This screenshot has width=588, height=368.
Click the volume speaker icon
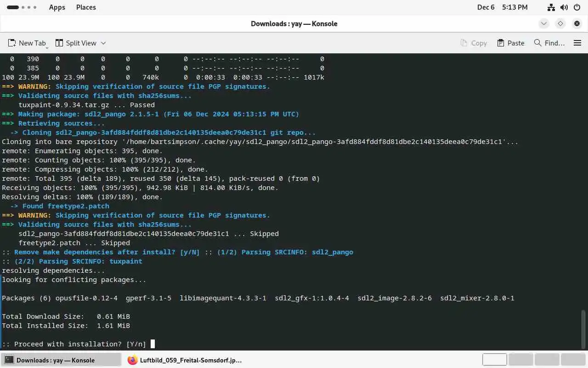(x=564, y=7)
